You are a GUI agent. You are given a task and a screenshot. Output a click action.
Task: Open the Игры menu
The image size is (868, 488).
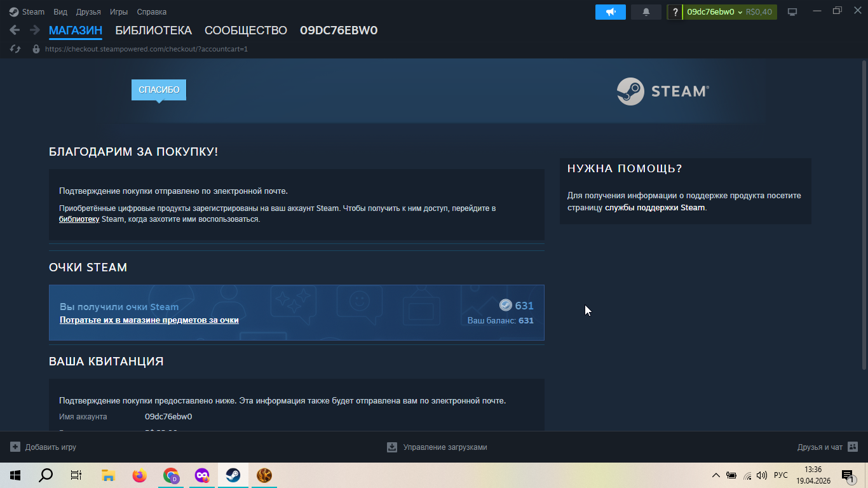pyautogui.click(x=119, y=11)
